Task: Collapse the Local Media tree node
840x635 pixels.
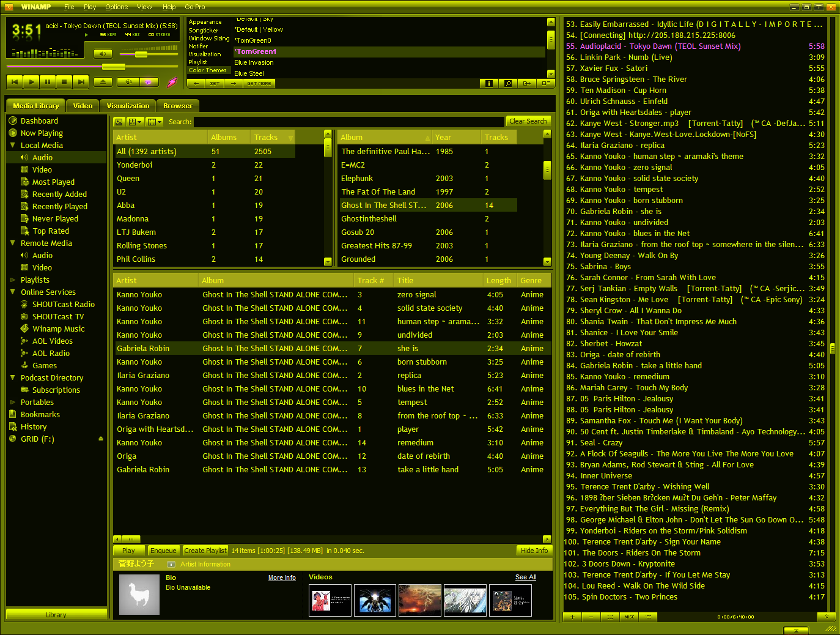Action: pyautogui.click(x=13, y=145)
